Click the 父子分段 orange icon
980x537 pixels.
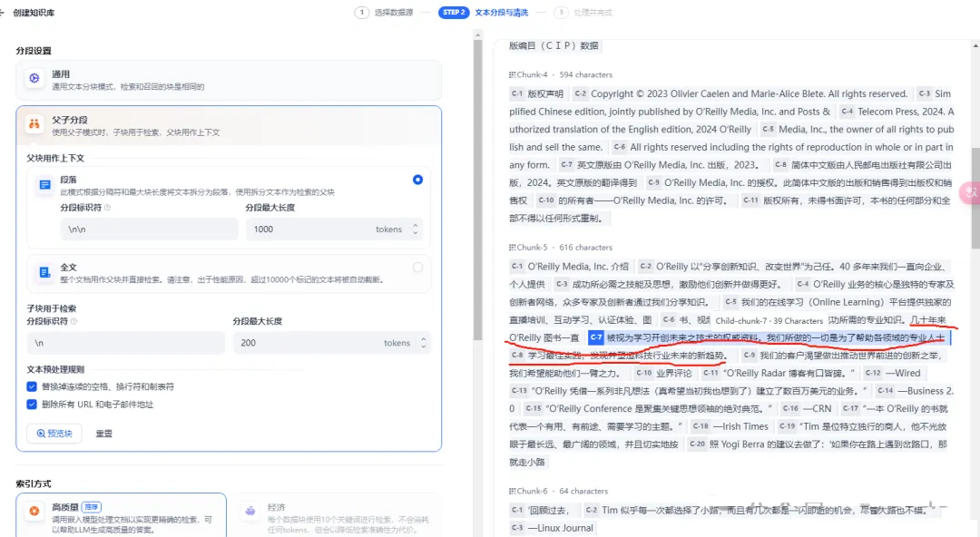click(34, 123)
